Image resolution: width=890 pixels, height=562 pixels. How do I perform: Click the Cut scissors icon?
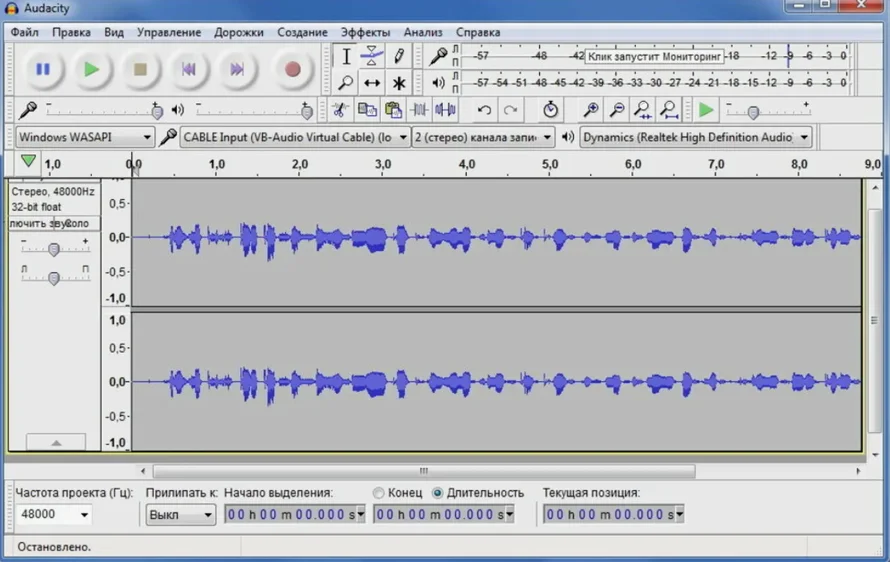point(340,110)
